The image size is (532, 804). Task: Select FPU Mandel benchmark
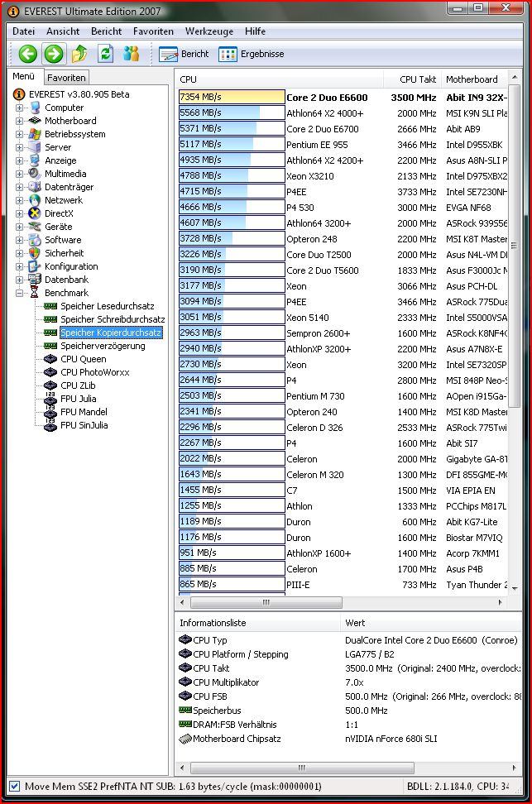[84, 412]
